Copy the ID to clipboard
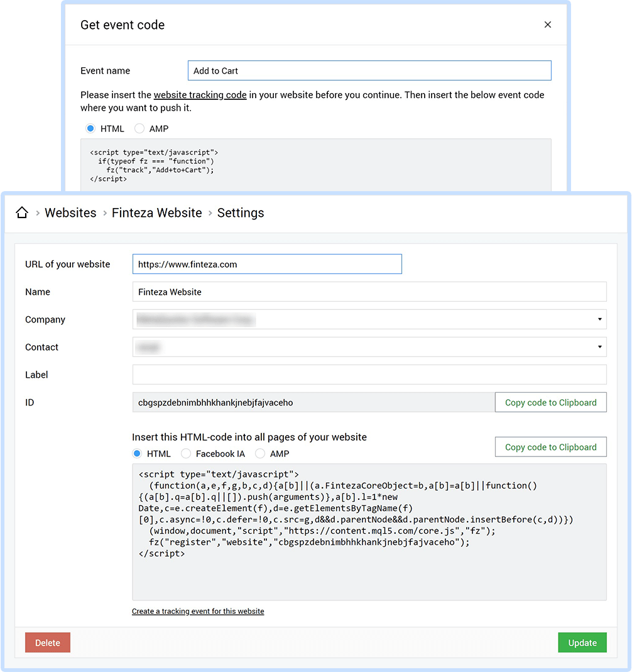 click(x=551, y=402)
